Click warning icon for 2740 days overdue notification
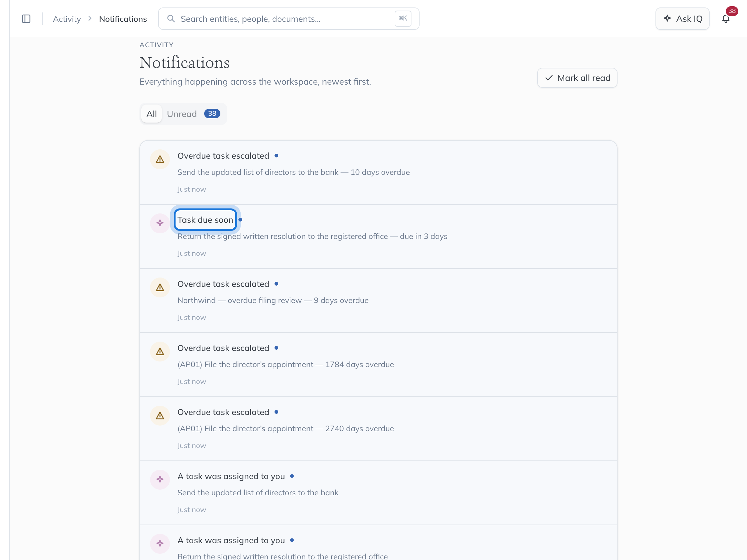The width and height of the screenshot is (747, 560). tap(160, 416)
